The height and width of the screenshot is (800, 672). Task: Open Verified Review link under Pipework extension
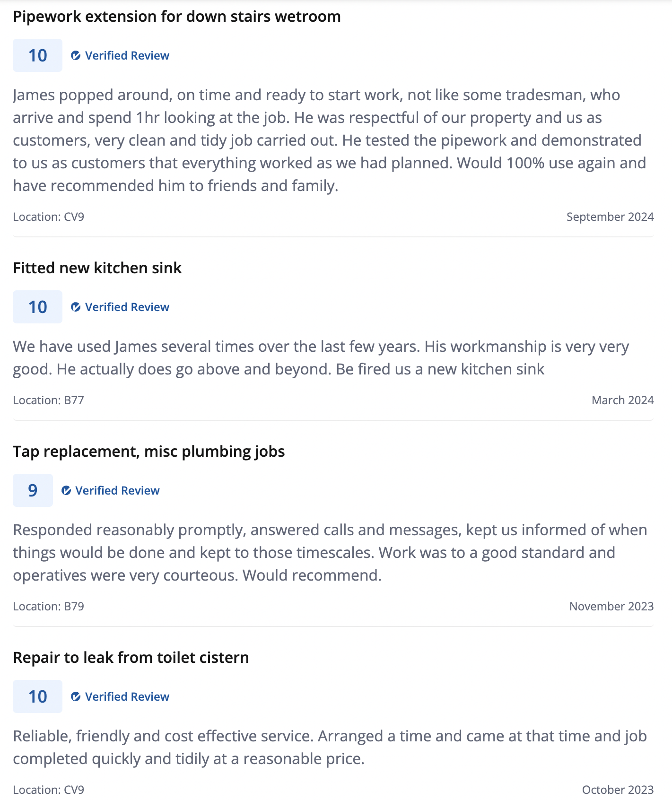pyautogui.click(x=127, y=56)
